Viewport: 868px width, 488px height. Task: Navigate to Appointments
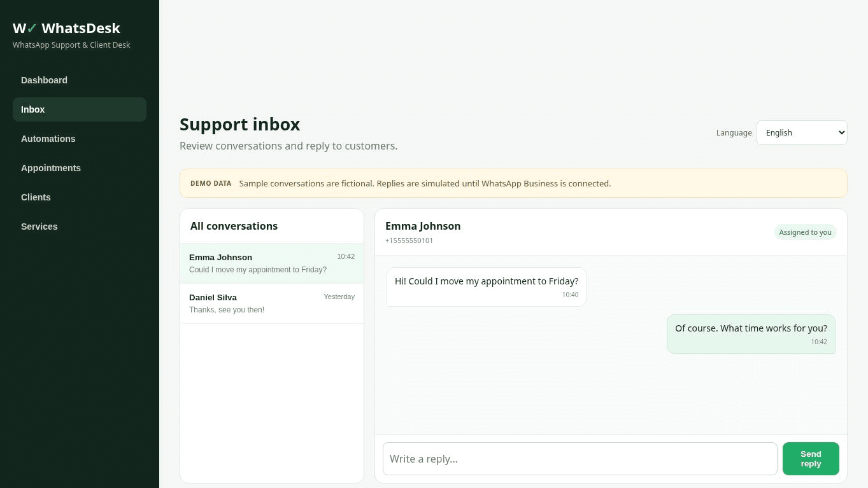click(80, 168)
